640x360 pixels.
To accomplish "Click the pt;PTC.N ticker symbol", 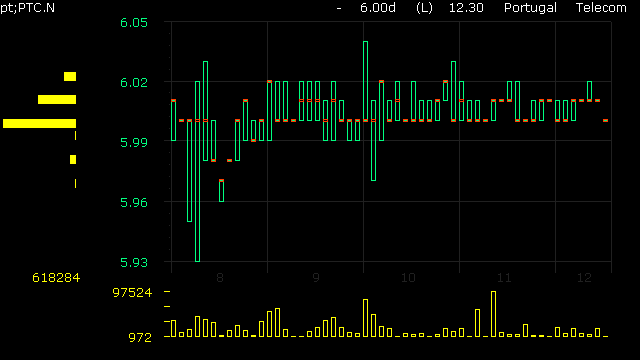I will pyautogui.click(x=27, y=8).
